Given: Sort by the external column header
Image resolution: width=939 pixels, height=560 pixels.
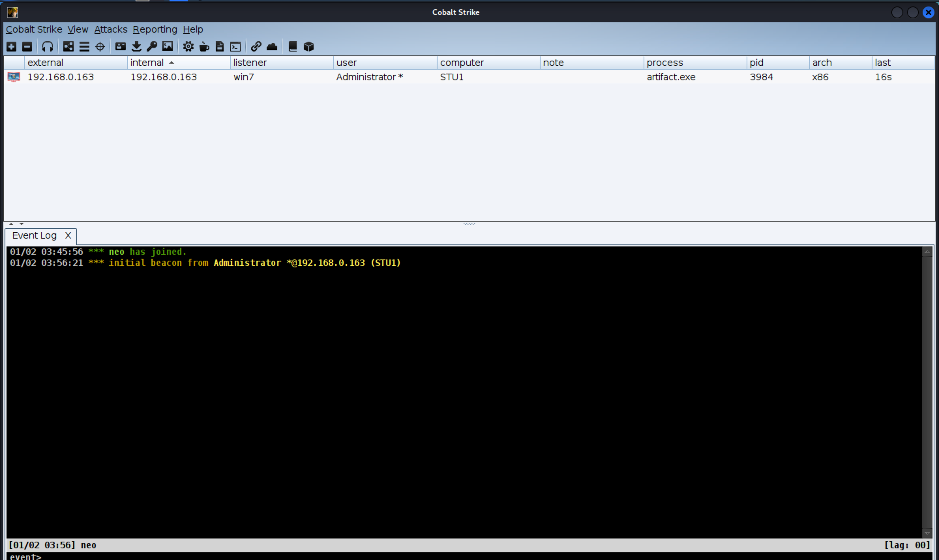Looking at the screenshot, I should pyautogui.click(x=76, y=63).
